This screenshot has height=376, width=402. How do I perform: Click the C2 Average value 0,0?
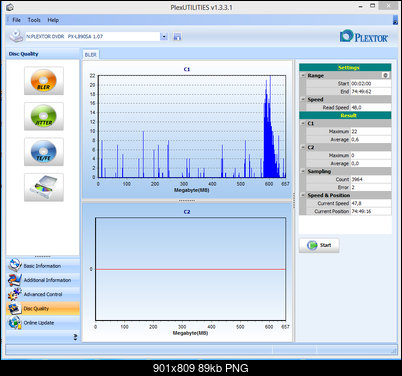point(371,163)
